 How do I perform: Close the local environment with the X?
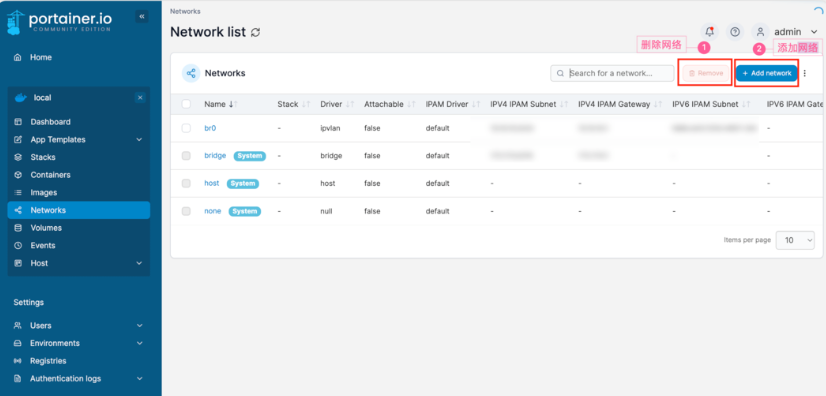click(140, 97)
